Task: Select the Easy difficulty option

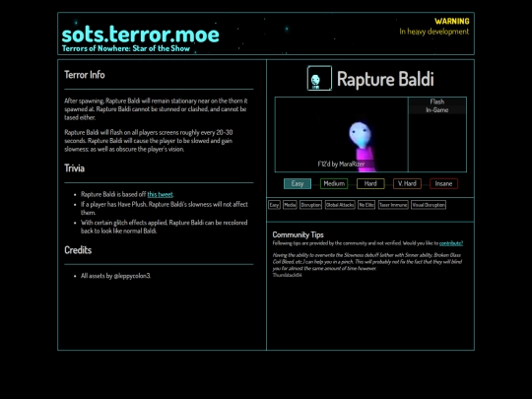Action: point(298,183)
